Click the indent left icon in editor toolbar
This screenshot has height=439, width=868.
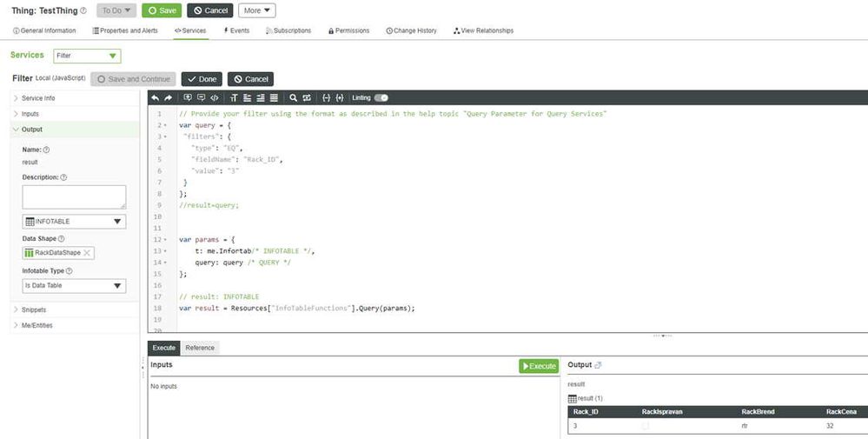247,98
